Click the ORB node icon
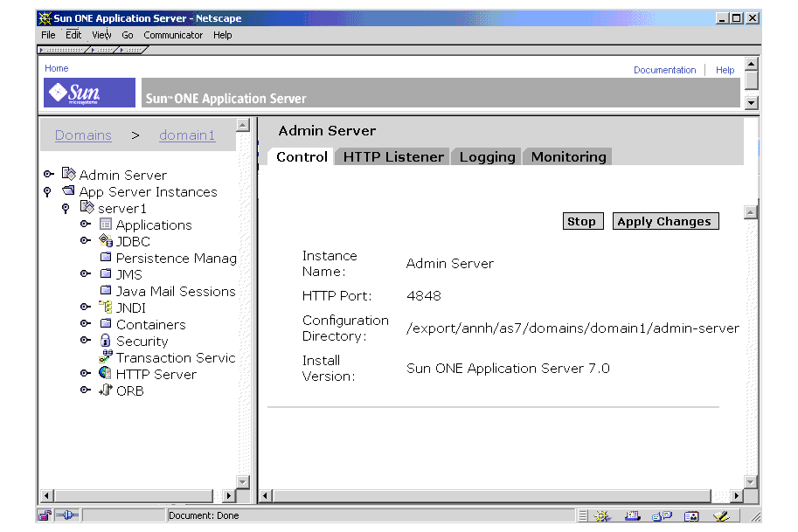 [x=106, y=390]
